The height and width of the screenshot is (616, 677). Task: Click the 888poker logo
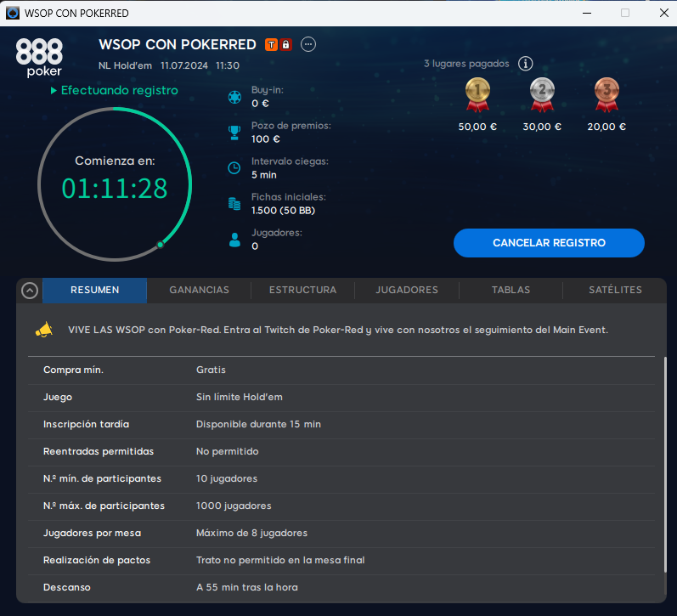pyautogui.click(x=39, y=58)
